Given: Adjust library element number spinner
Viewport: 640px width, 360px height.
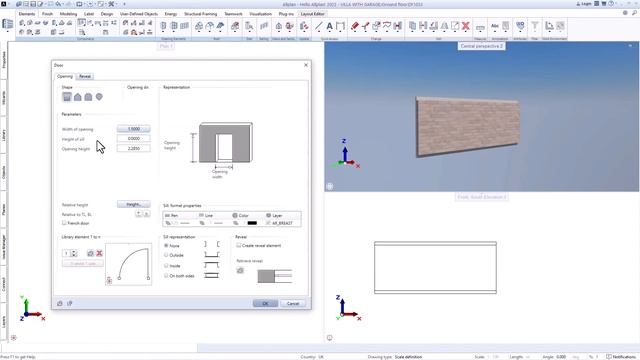Looking at the screenshot, I should tap(74, 253).
